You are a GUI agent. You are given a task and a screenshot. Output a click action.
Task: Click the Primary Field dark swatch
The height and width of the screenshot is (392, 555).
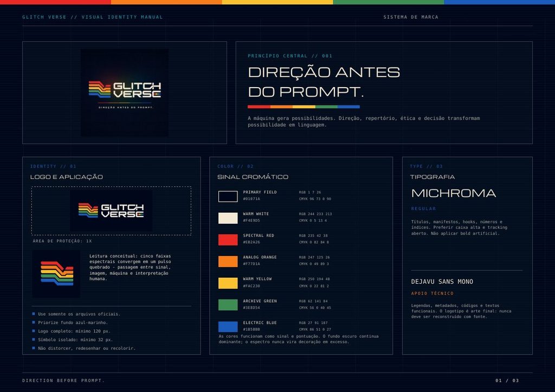point(228,196)
